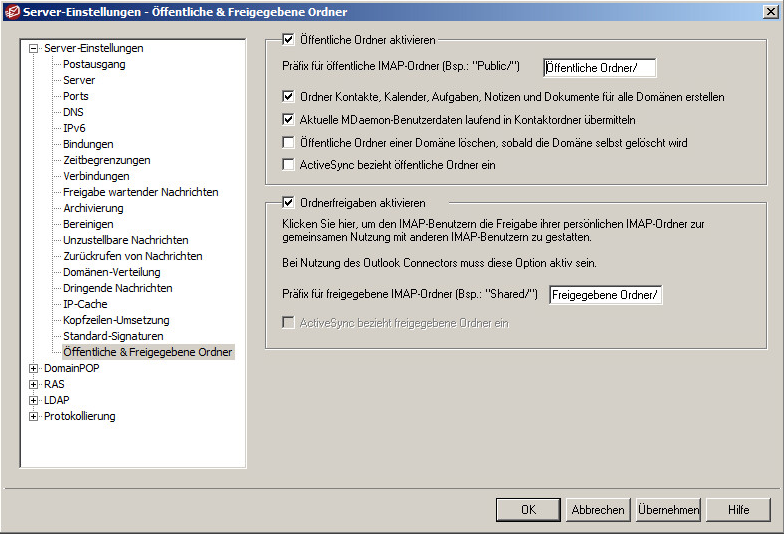
Task: Uncheck 'Ordner Kontakte, Kalender, Aufgaben' option
Action: tap(289, 97)
